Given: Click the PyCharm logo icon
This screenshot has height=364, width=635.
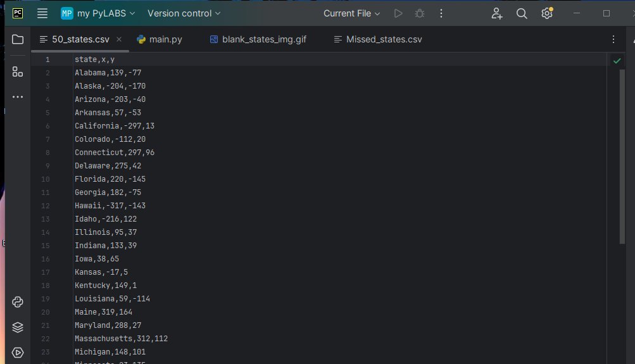Looking at the screenshot, I should pyautogui.click(x=18, y=13).
